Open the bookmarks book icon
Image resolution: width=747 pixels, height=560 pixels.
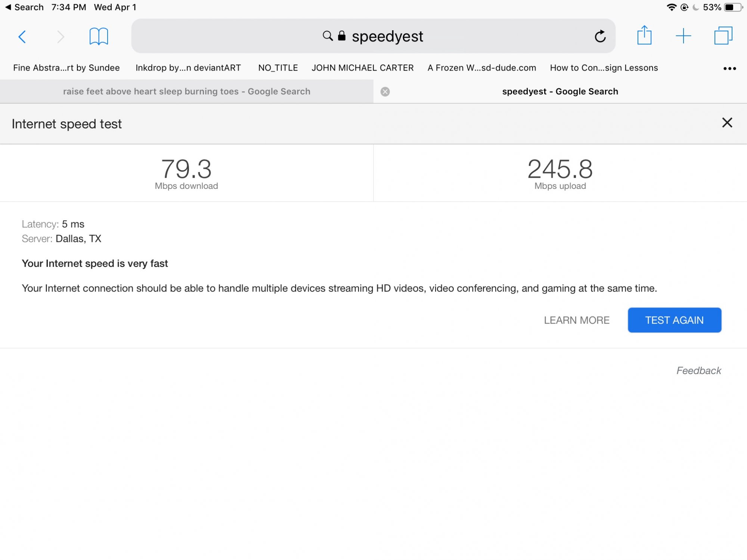click(x=99, y=37)
